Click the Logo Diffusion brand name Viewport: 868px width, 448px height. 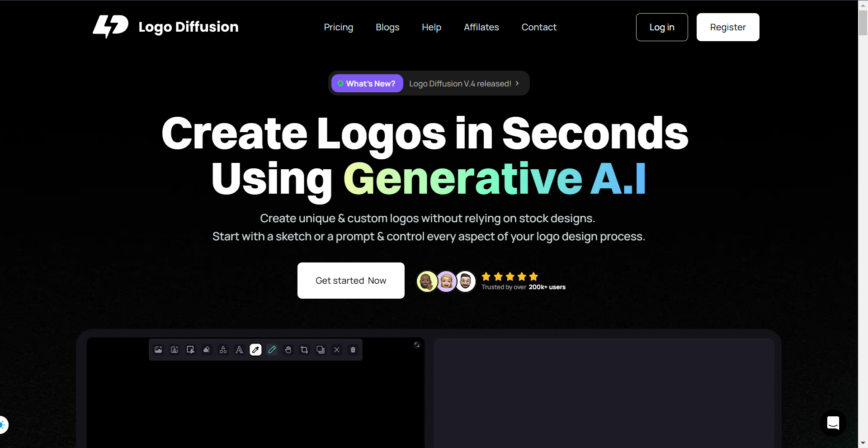click(189, 27)
